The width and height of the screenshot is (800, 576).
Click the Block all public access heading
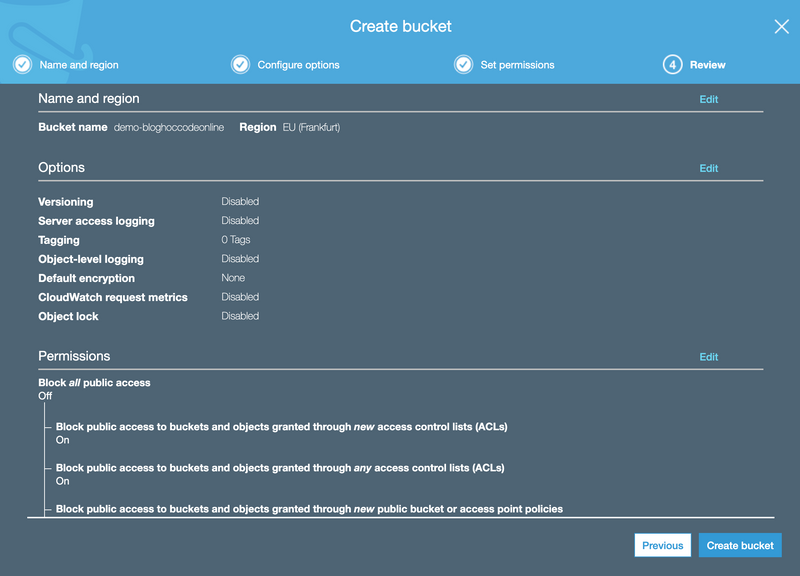(94, 383)
